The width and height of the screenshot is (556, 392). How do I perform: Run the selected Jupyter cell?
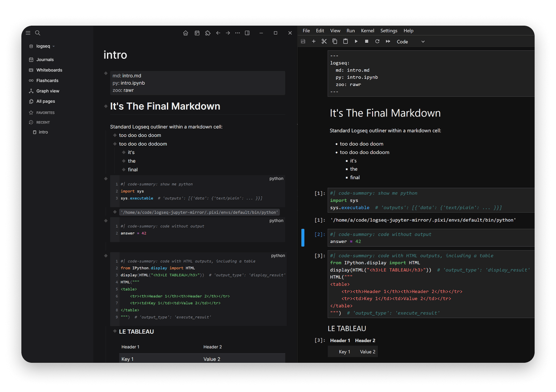pos(356,41)
